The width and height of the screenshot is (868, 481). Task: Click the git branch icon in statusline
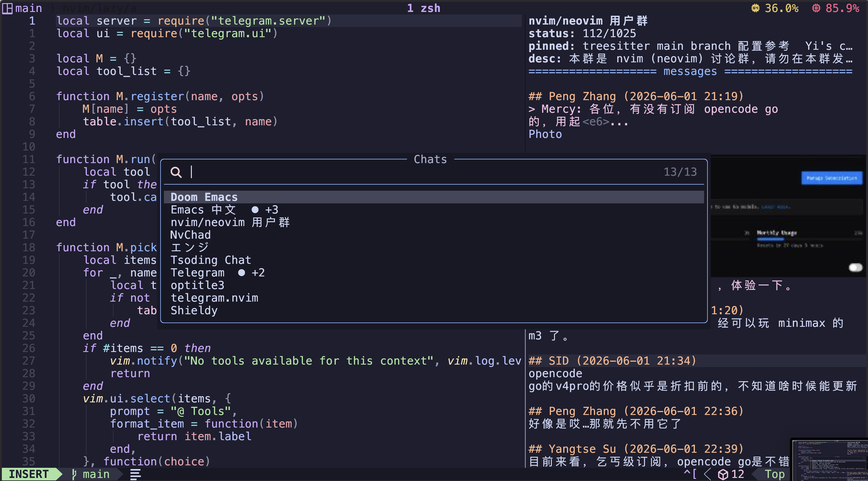[74, 474]
